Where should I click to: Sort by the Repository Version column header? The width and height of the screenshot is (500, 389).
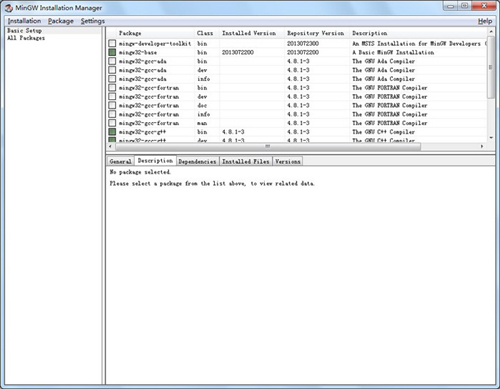click(x=315, y=33)
